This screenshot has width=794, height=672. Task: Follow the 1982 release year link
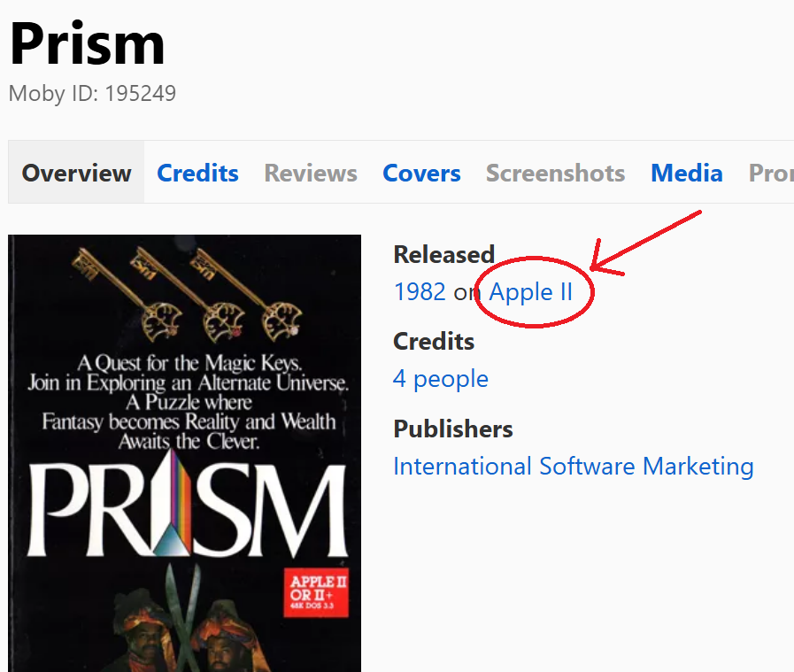pos(420,292)
